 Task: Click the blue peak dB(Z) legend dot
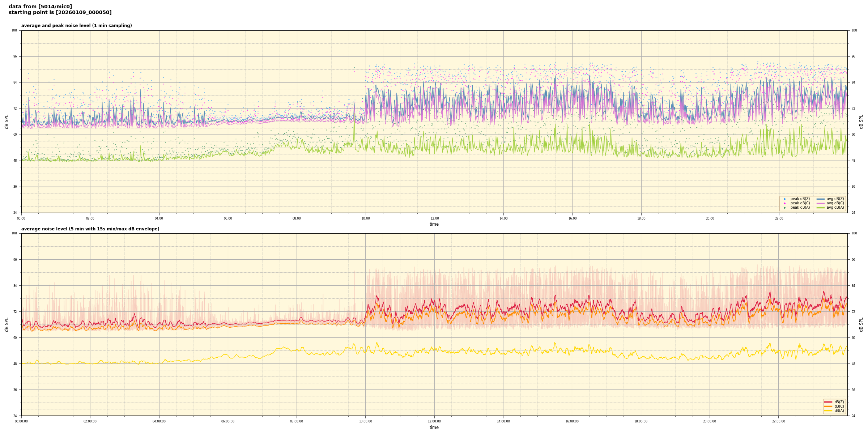(x=784, y=199)
